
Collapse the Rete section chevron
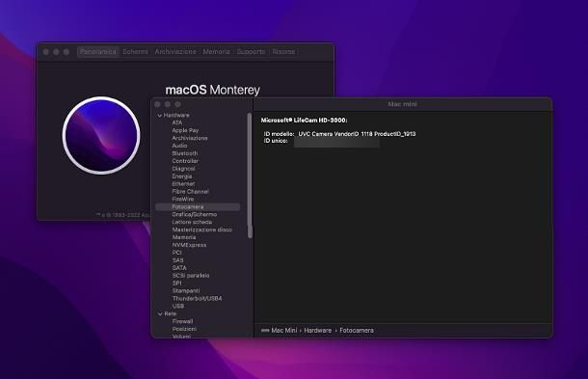pos(160,313)
